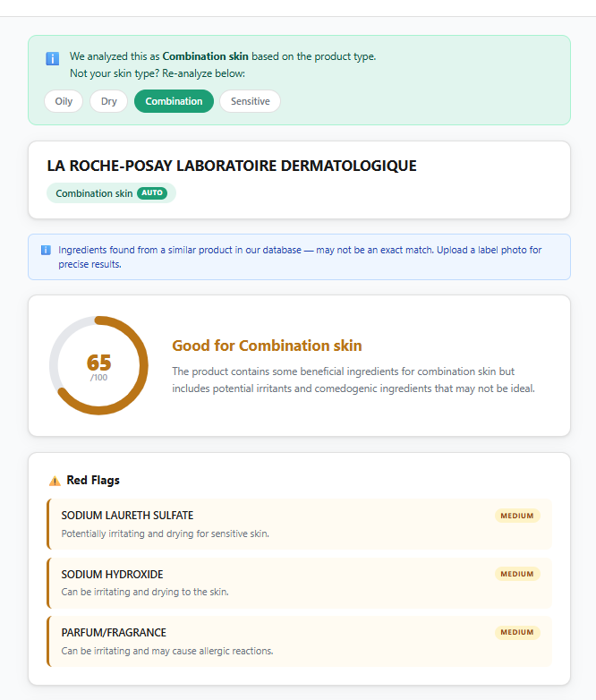
Task: Click the info icon in blue notice
Action: tap(46, 250)
